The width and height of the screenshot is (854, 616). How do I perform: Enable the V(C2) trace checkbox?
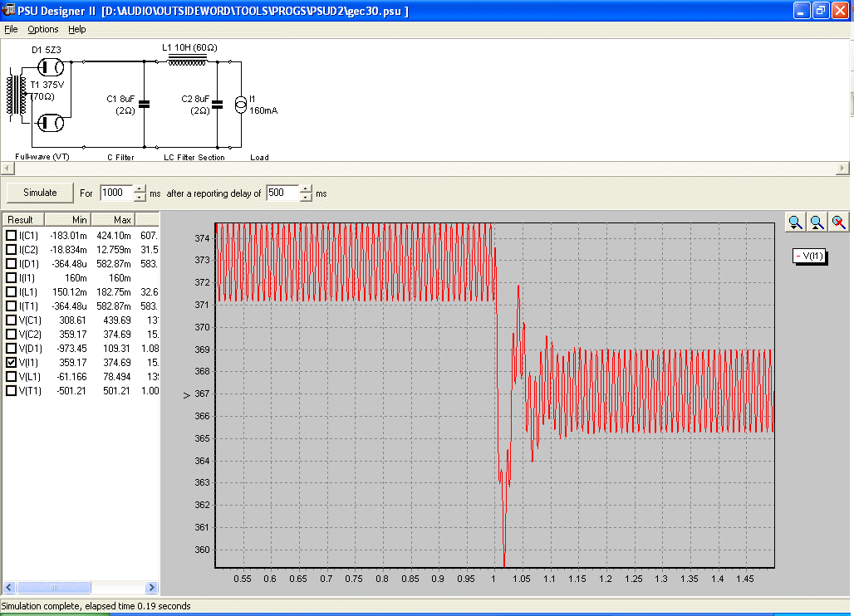pyautogui.click(x=11, y=335)
